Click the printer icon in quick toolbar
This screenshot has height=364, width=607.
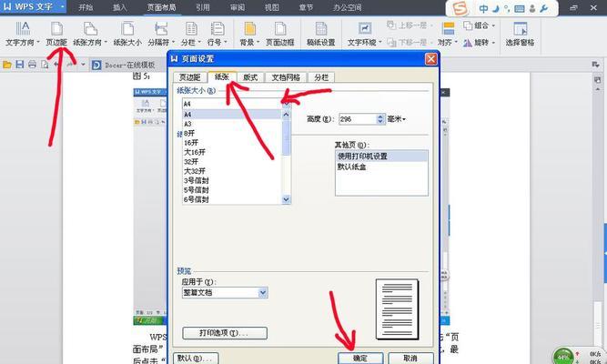(32, 65)
